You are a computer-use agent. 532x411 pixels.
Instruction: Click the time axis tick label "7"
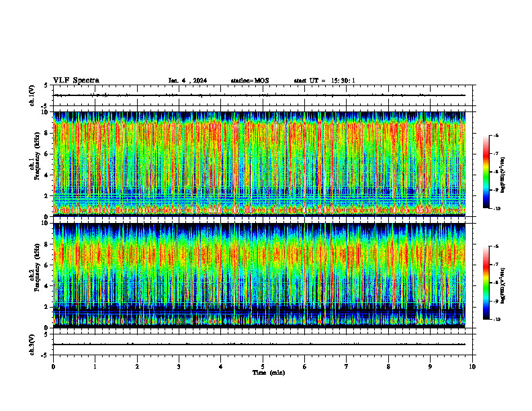[347, 367]
